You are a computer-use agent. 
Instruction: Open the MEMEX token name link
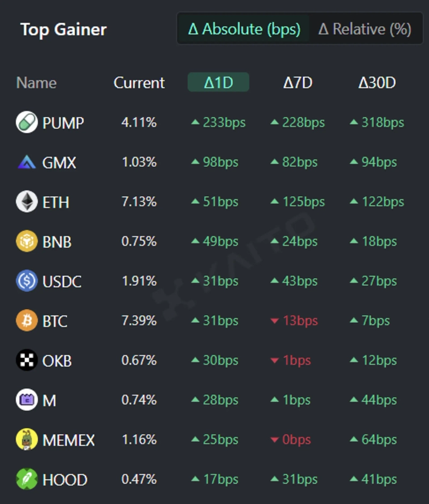69,440
